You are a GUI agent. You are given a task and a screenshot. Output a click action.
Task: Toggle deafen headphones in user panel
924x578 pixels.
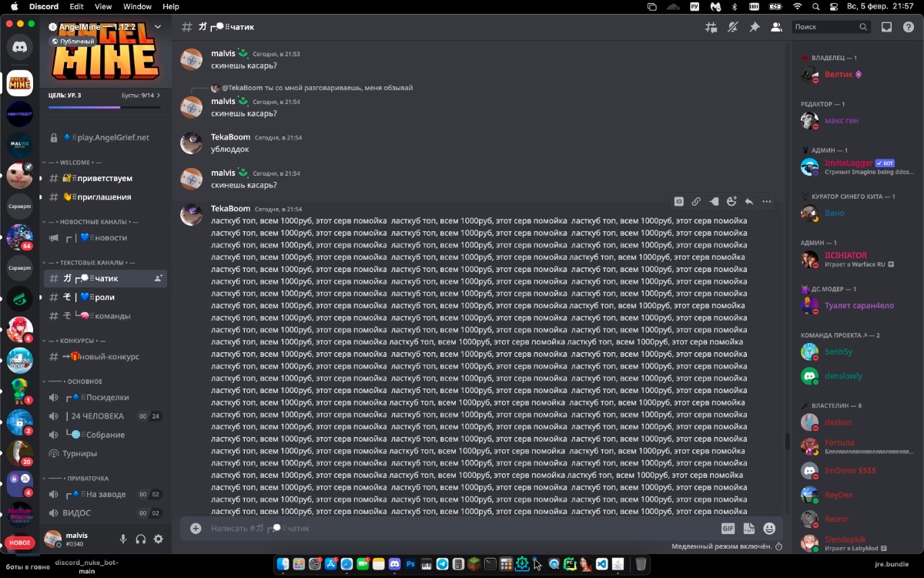[x=141, y=539]
